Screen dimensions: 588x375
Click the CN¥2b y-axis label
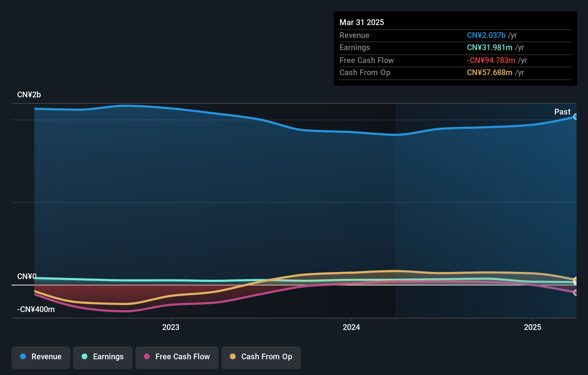[29, 95]
